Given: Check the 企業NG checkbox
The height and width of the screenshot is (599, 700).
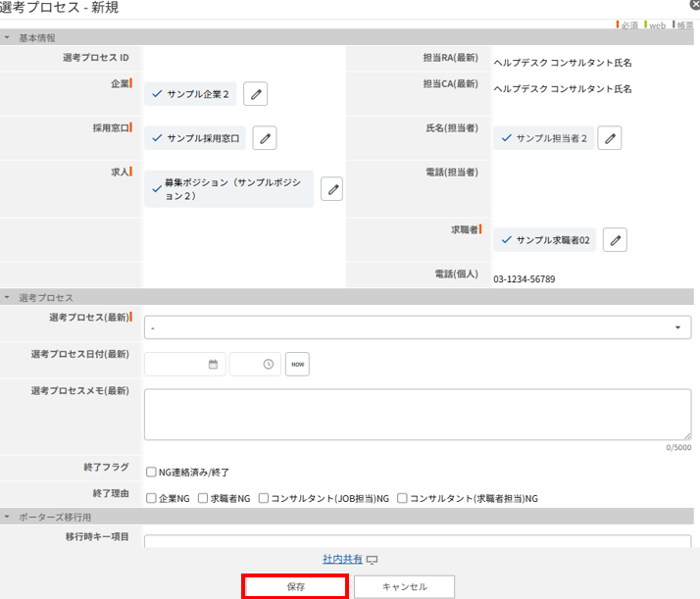Looking at the screenshot, I should pyautogui.click(x=151, y=498).
